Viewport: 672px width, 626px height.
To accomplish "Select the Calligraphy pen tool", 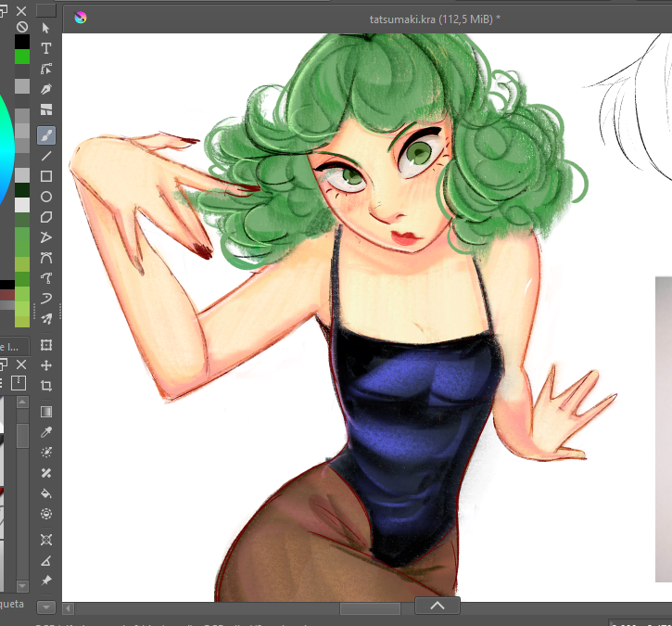I will click(x=45, y=89).
